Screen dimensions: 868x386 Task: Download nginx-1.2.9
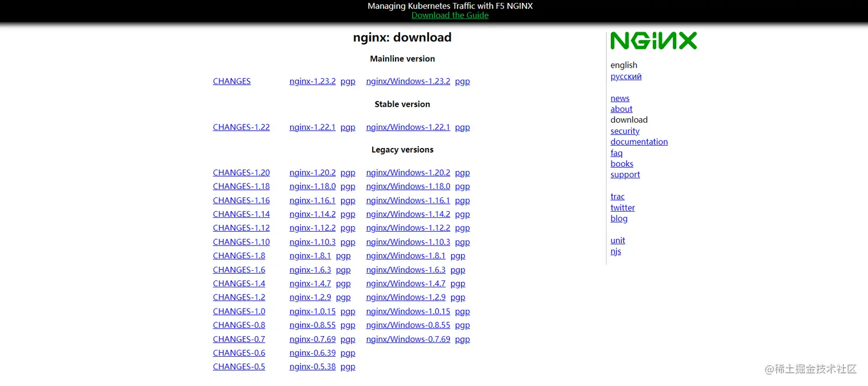[310, 298]
